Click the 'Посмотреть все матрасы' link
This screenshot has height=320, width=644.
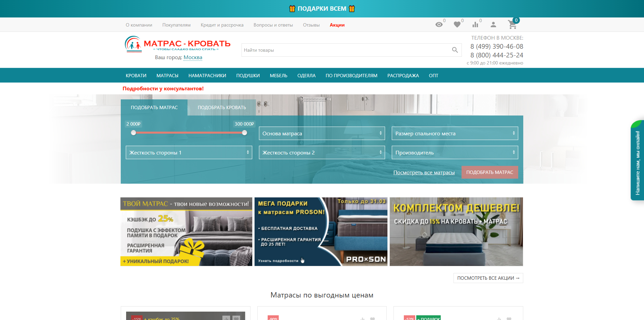424,172
